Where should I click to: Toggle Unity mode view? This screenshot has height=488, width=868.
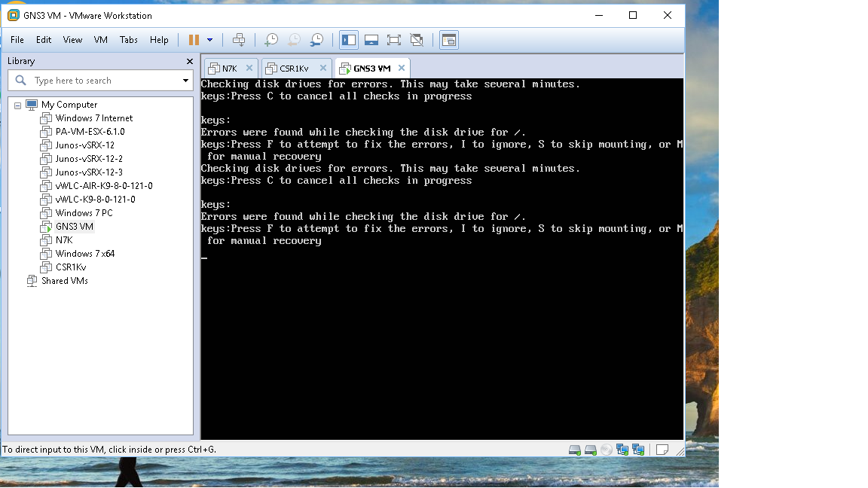click(x=416, y=39)
